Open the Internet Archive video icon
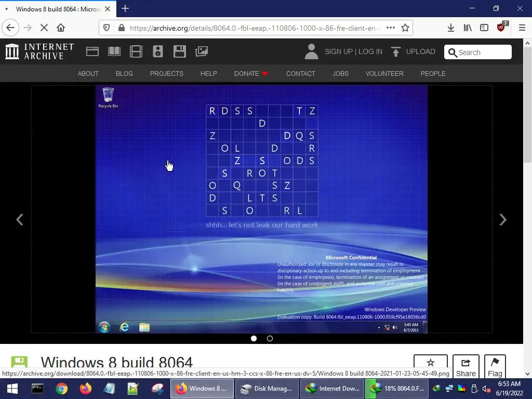Viewport: 532px width, 399px height. [136, 51]
